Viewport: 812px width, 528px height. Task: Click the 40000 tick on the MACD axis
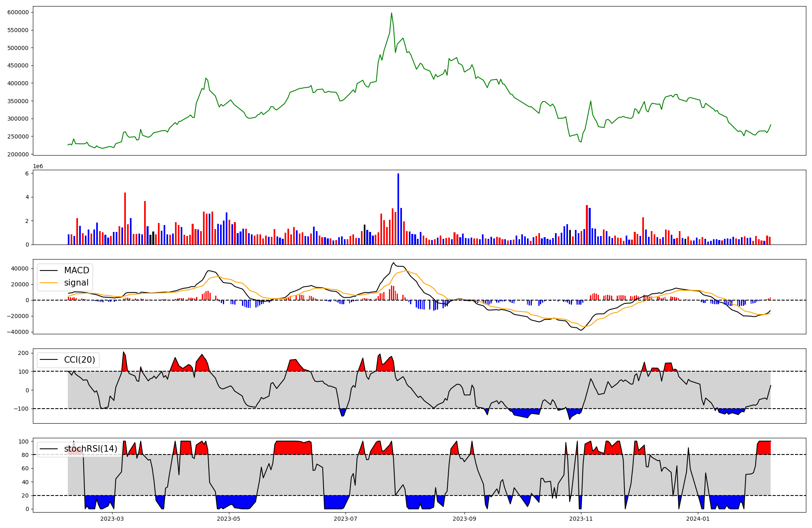click(x=20, y=268)
